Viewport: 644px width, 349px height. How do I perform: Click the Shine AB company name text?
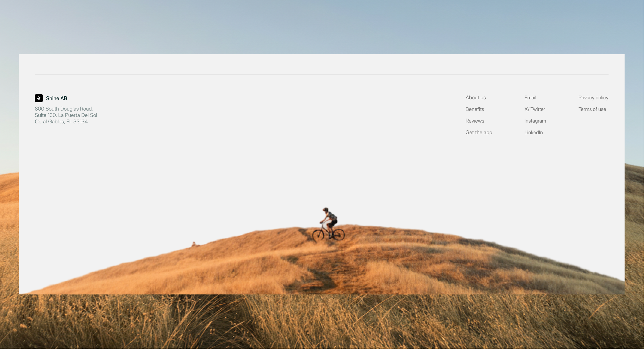(56, 98)
